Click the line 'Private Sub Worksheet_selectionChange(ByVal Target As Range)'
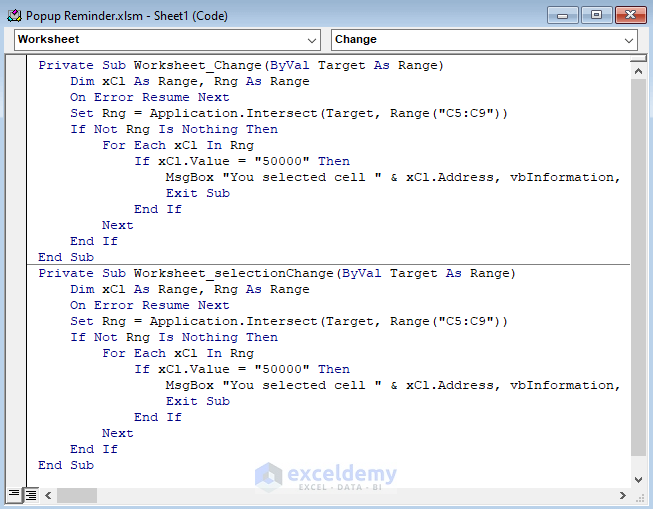Viewport: 653px width, 509px height. coord(277,273)
